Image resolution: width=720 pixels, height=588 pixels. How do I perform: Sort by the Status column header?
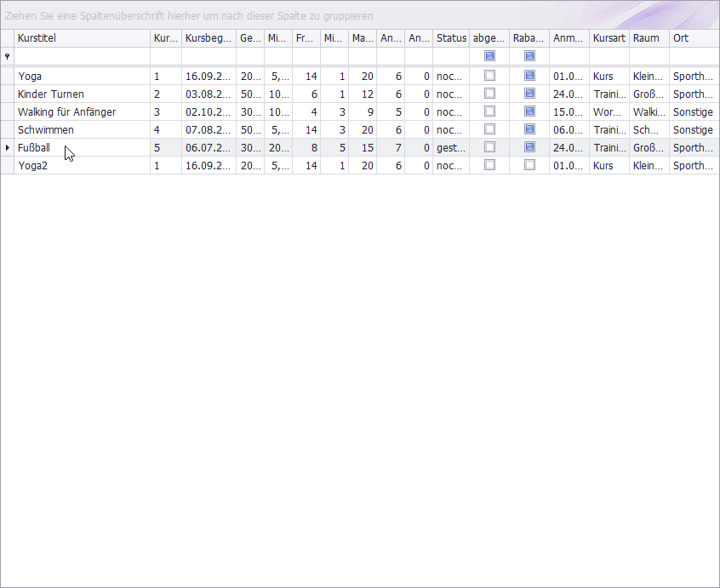tap(451, 38)
